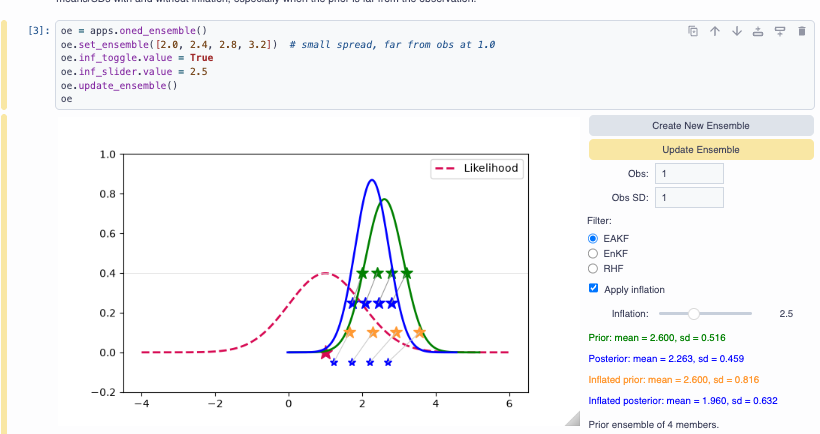This screenshot has height=434, width=820.
Task: Click 'Prior ensemble of 4 members.' text
Action: pos(654,425)
